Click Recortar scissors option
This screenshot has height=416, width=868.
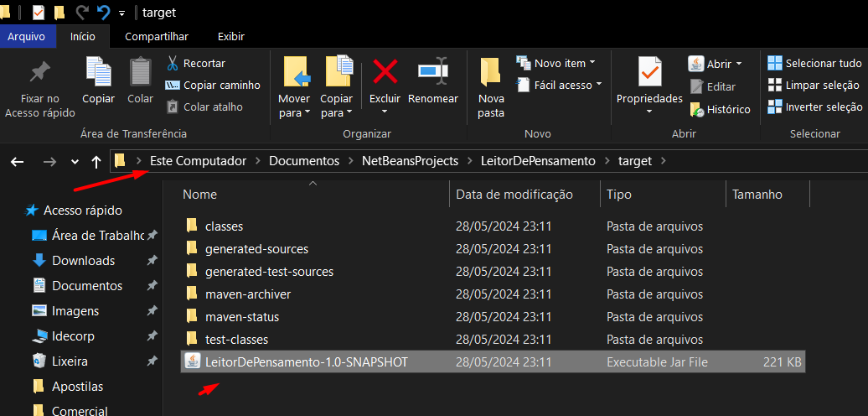click(x=196, y=64)
